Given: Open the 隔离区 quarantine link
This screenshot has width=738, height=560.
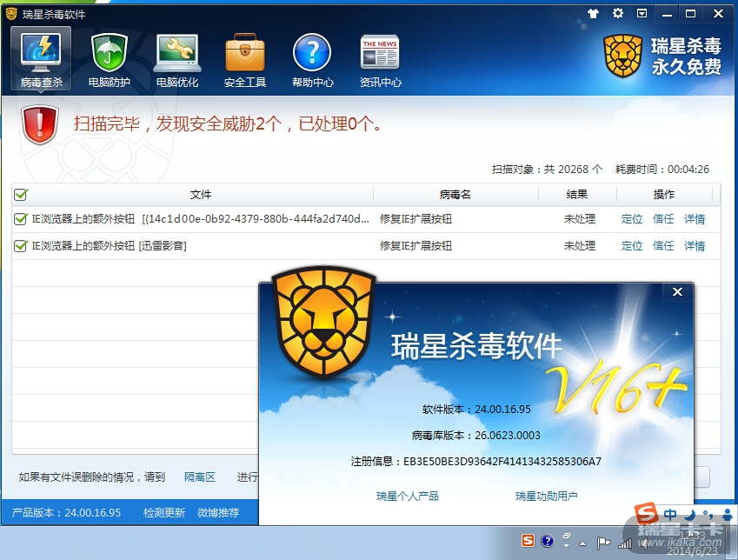Looking at the screenshot, I should click(200, 477).
